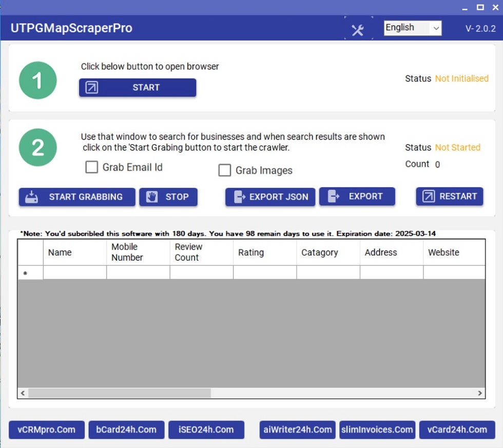Enable the Grab Images checkbox
The width and height of the screenshot is (503, 448).
click(224, 170)
